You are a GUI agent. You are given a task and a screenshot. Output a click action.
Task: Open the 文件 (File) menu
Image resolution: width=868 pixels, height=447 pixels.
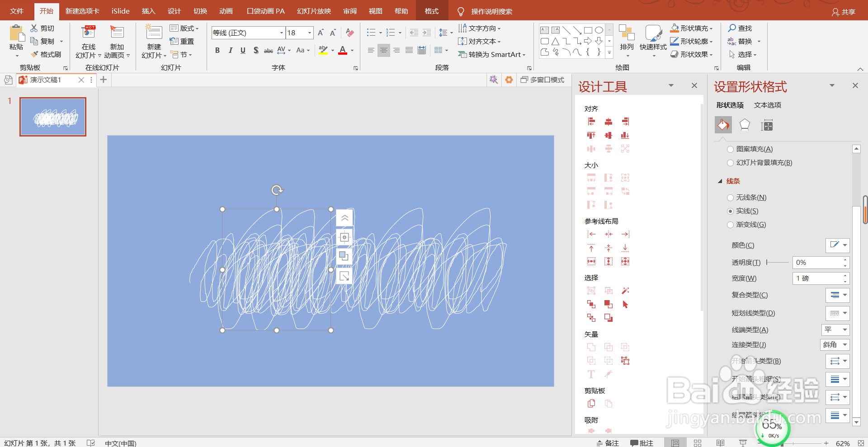click(x=17, y=11)
